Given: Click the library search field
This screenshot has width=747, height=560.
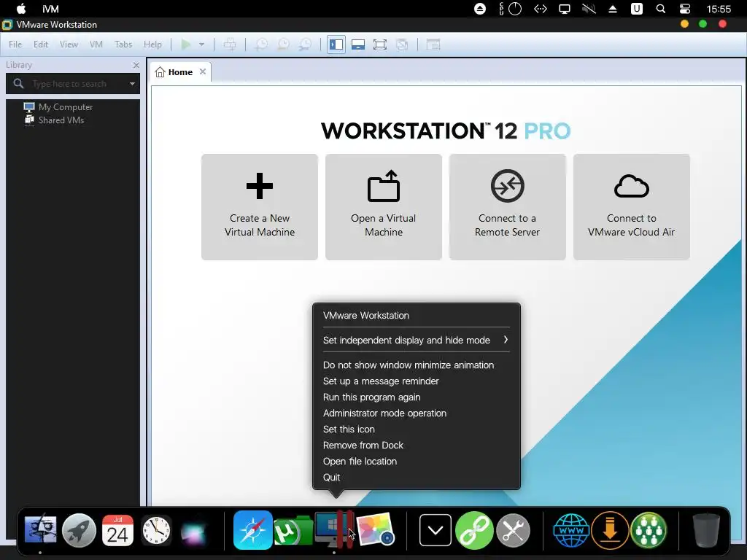Looking at the screenshot, I should coord(72,84).
